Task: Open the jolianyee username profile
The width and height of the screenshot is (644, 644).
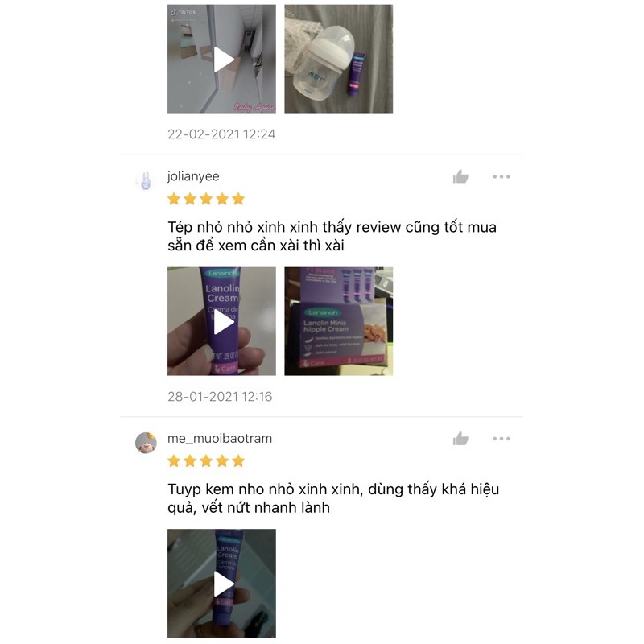Action: [193, 176]
